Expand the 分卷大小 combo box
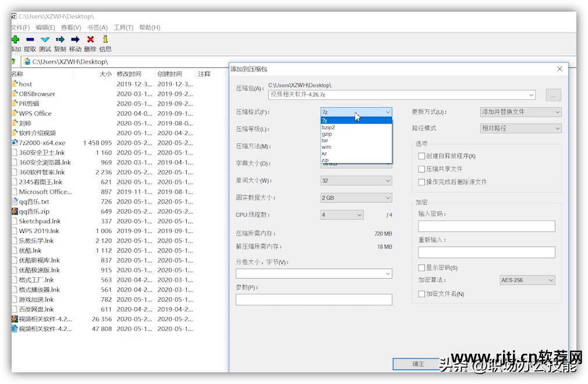The image size is (588, 384). 388,274
